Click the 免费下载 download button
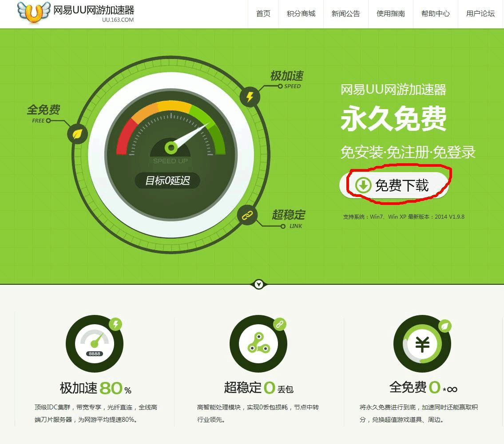 point(394,185)
